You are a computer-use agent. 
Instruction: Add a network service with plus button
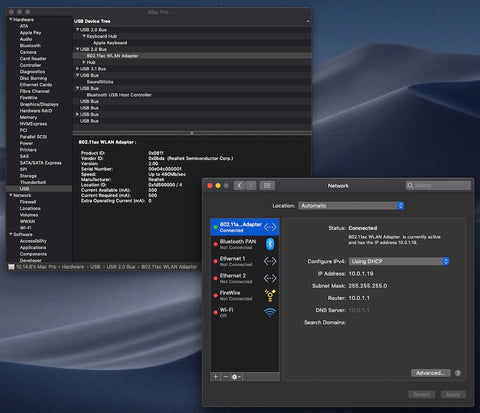[216, 377]
